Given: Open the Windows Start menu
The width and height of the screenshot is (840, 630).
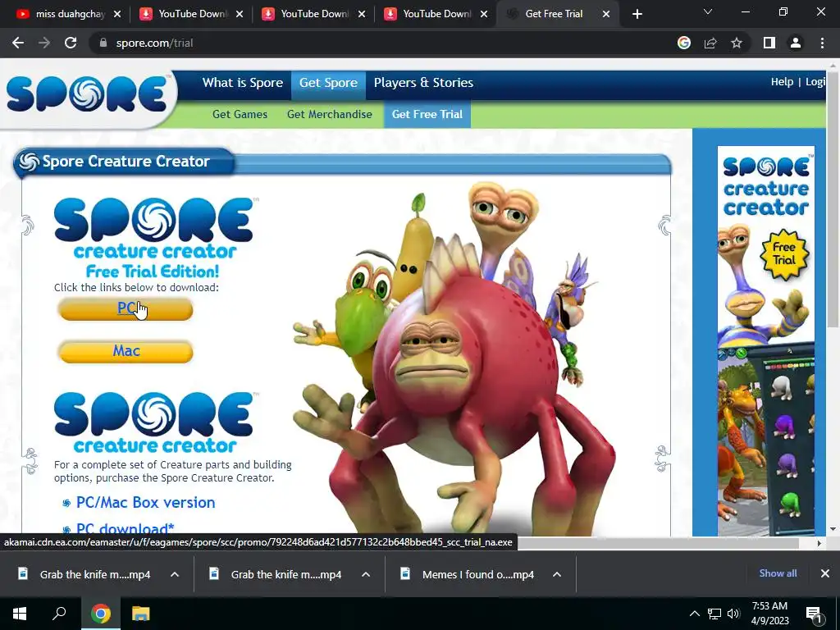Looking at the screenshot, I should [x=20, y=614].
